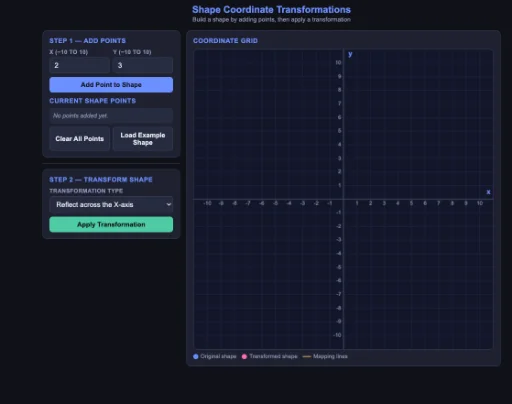512x404 pixels.
Task: Click the 'X (−10 to 10)' field label
Action: (69, 52)
